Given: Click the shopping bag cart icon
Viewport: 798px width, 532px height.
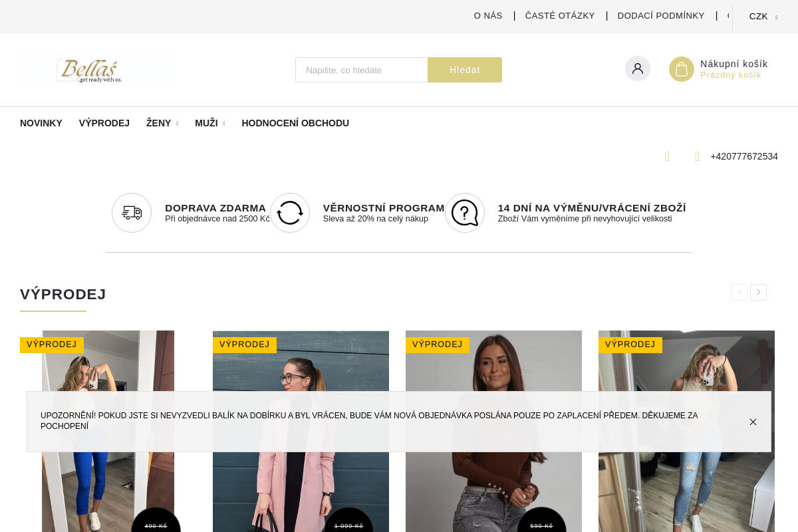Looking at the screenshot, I should 682,69.
